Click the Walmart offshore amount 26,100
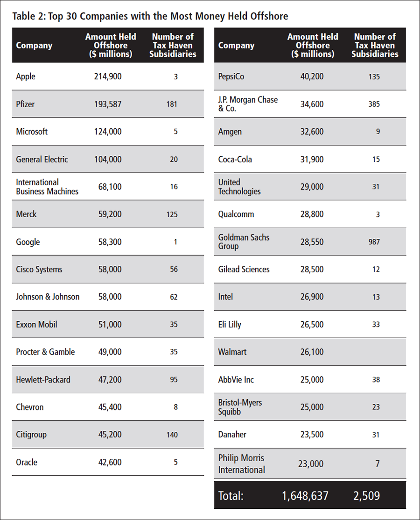The height and width of the screenshot is (520, 420). [312, 352]
